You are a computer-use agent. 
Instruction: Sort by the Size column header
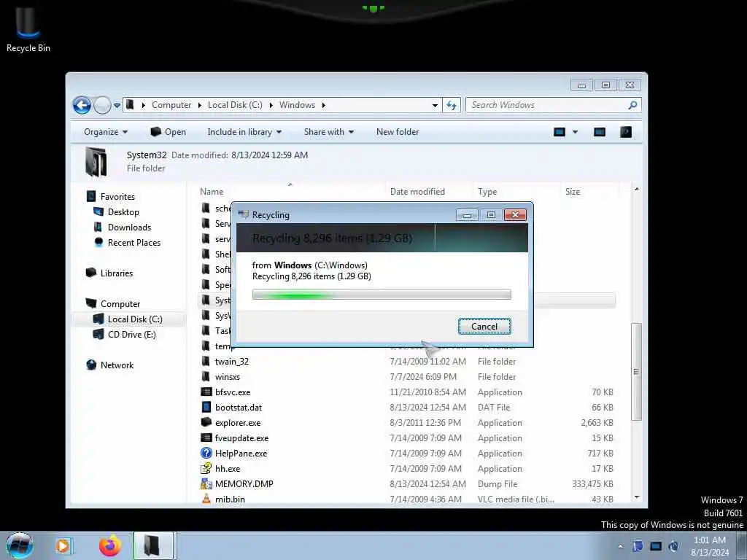click(x=573, y=192)
